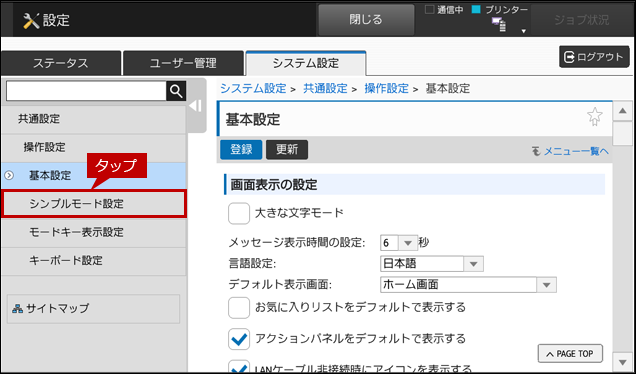Viewport: 636px width, 374px height.
Task: Toggle the 通信中 indicator box
Action: tap(429, 10)
